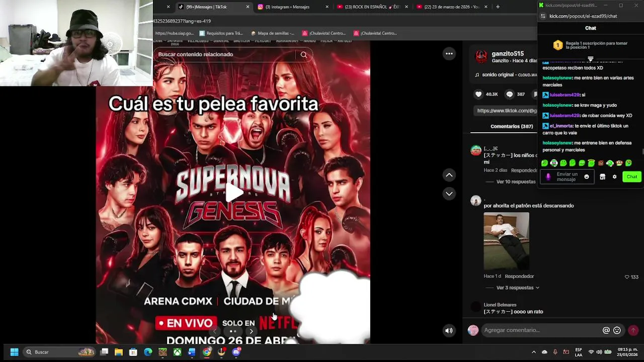
Task: Post comment with the red send arrow
Action: pos(633,330)
